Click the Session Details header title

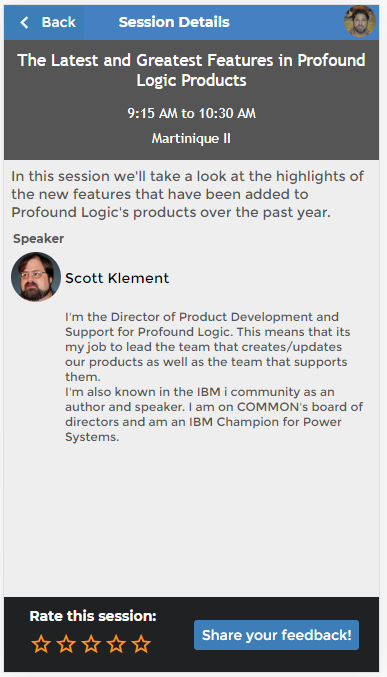coord(174,22)
